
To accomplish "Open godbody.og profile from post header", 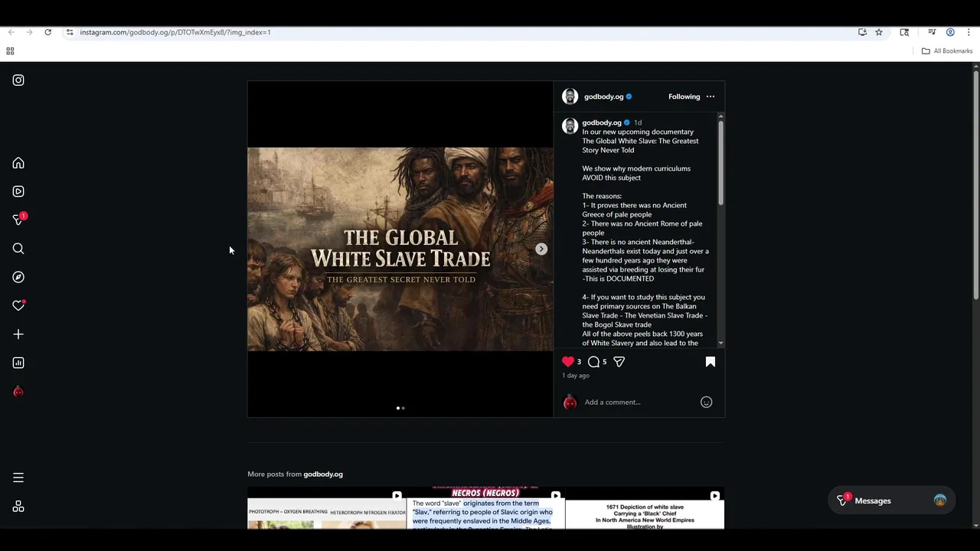I will (603, 96).
